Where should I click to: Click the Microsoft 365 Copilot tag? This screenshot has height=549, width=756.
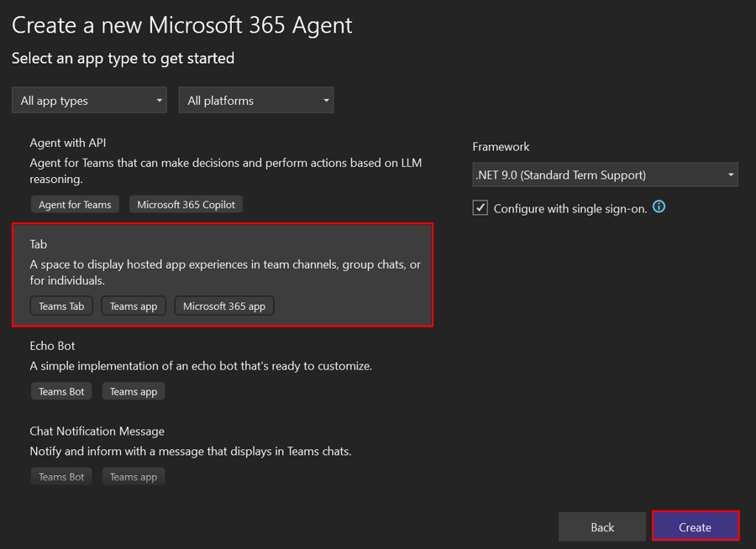tap(186, 204)
